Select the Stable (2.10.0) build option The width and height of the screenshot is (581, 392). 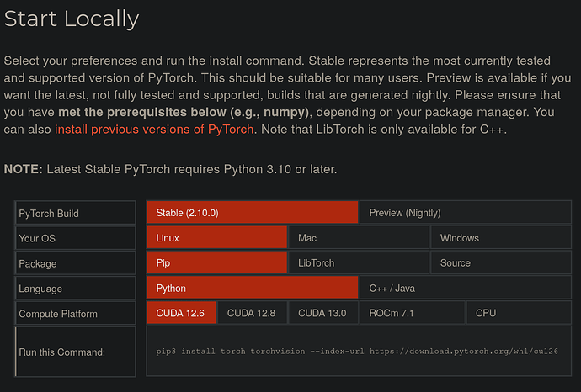[x=252, y=213]
